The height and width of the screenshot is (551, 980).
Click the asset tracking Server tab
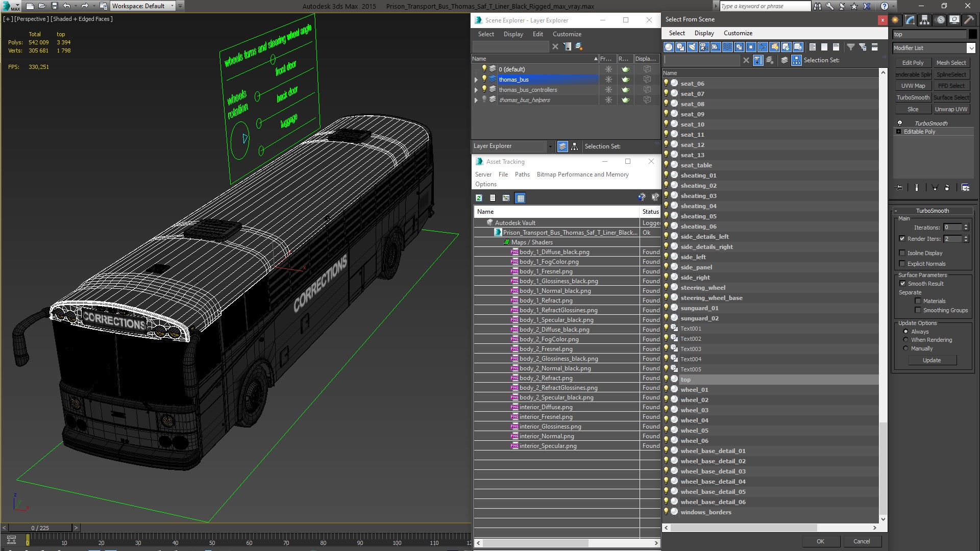coord(483,174)
